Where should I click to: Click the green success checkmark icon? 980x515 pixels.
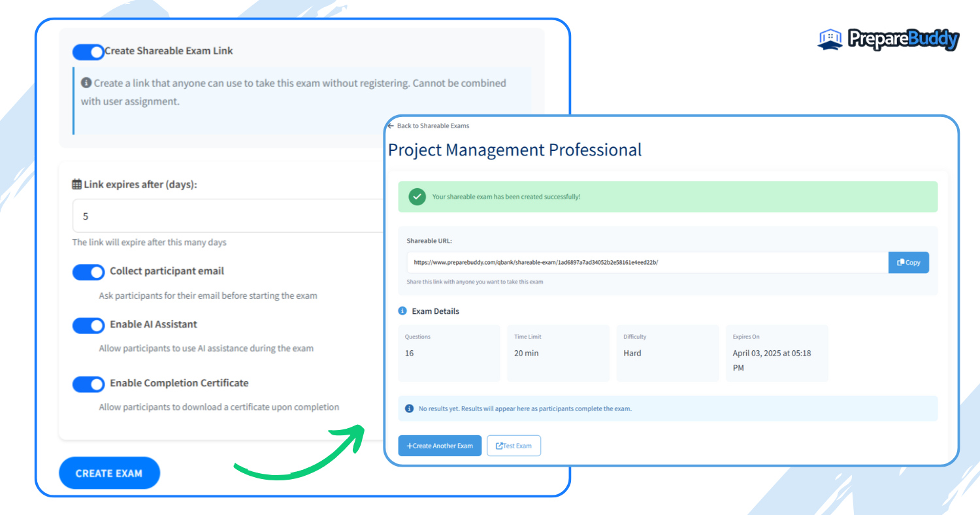pos(417,196)
